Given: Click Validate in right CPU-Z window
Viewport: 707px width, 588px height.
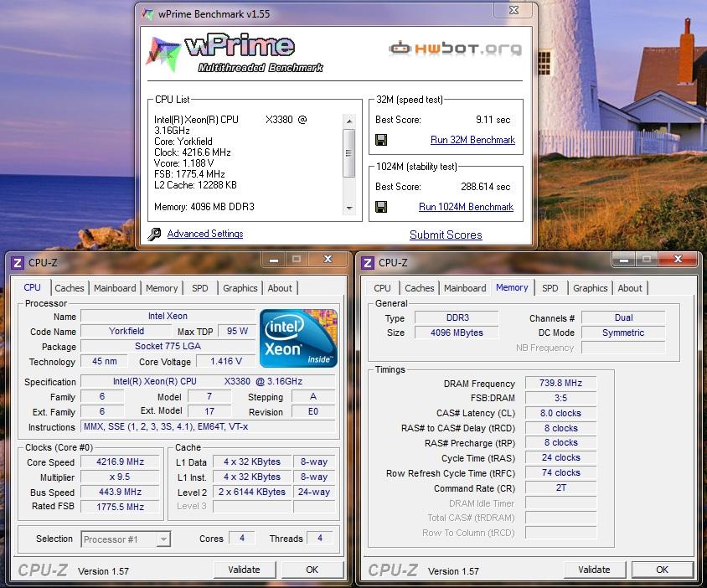Looking at the screenshot, I should tap(594, 570).
